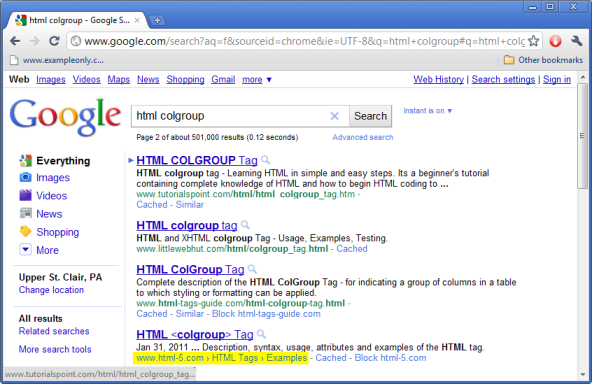Open Gmail from the top navigation
Screen dimensions: 592x384
[223, 80]
